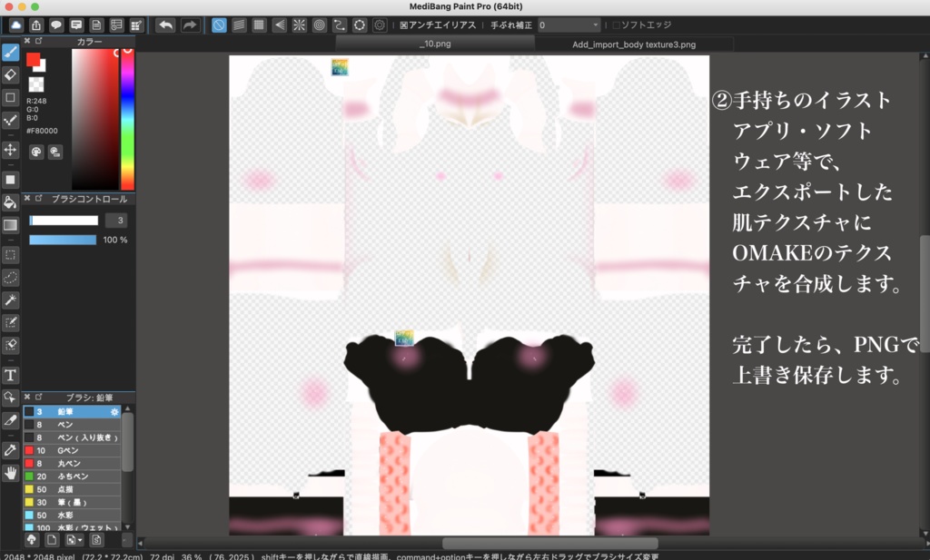Click the brush opacity slider at 100 %
This screenshot has height=560, width=930.
63,240
